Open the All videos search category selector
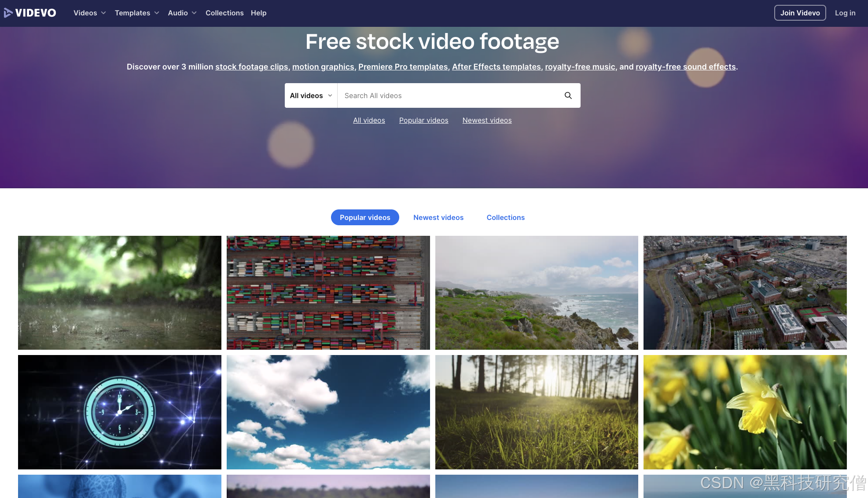868x498 pixels. tap(311, 95)
